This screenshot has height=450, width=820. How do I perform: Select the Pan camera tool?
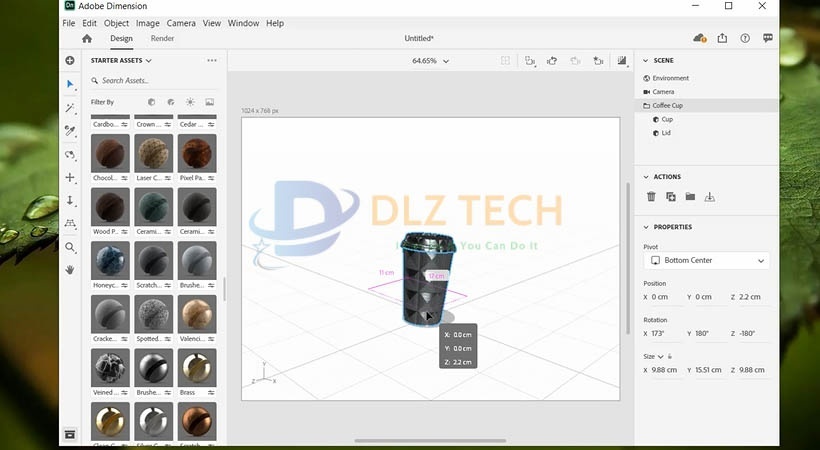[x=70, y=178]
